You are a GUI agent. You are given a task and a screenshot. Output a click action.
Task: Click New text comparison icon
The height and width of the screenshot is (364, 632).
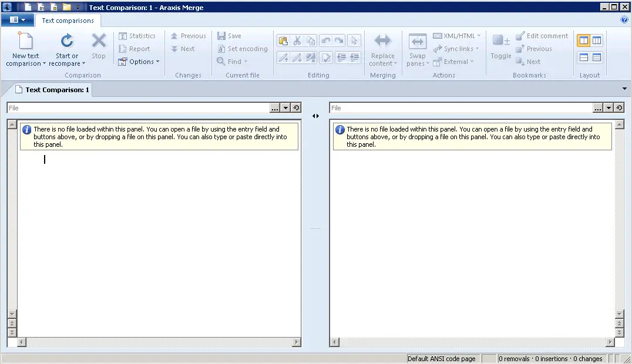25,41
